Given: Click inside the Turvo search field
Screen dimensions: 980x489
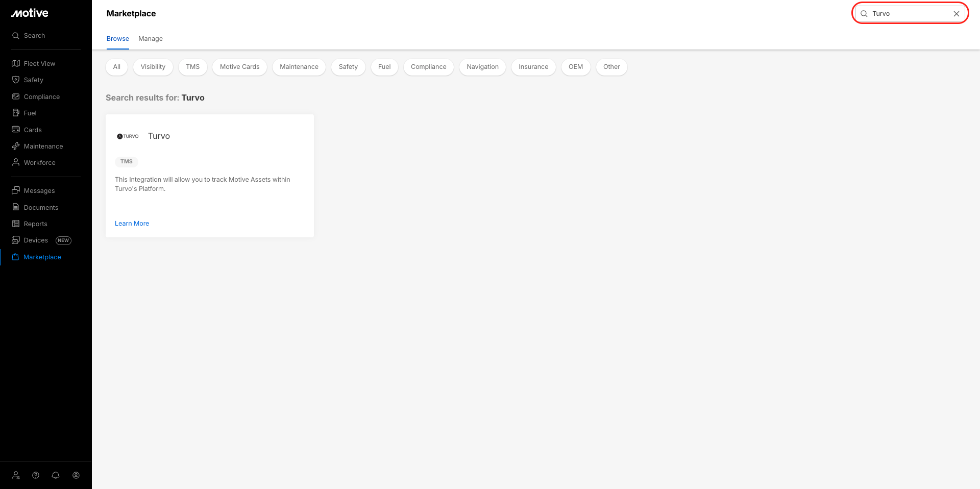Looking at the screenshot, I should (x=910, y=14).
